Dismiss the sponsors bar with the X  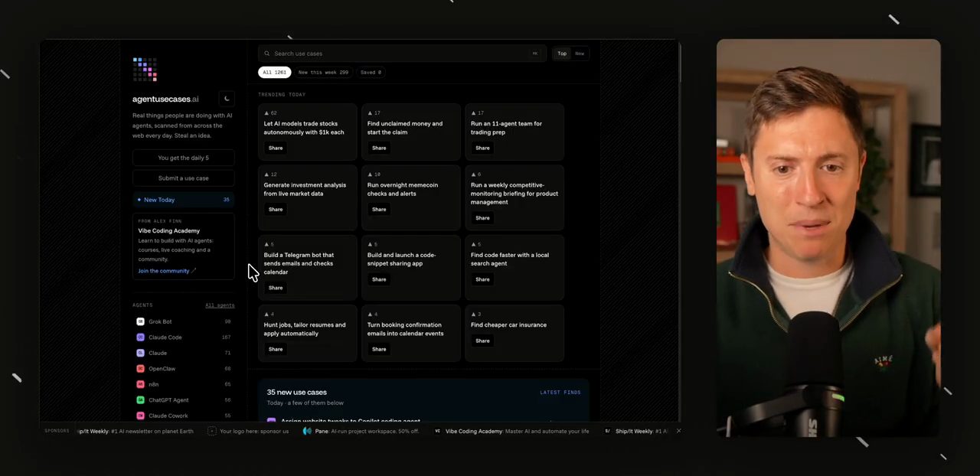tap(678, 431)
